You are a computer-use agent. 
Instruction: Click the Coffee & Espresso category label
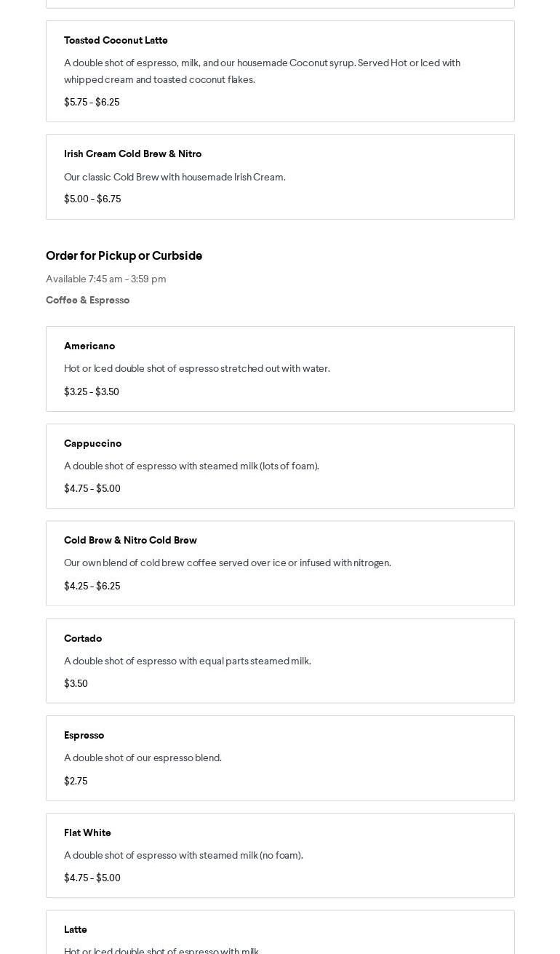coord(87,300)
